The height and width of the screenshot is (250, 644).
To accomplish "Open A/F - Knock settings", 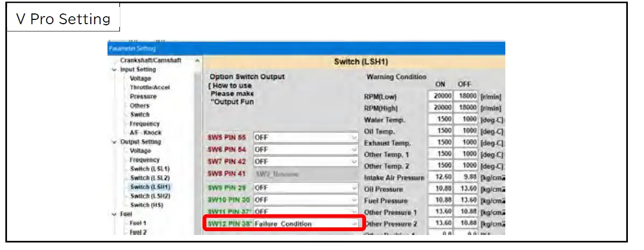I will pyautogui.click(x=145, y=133).
